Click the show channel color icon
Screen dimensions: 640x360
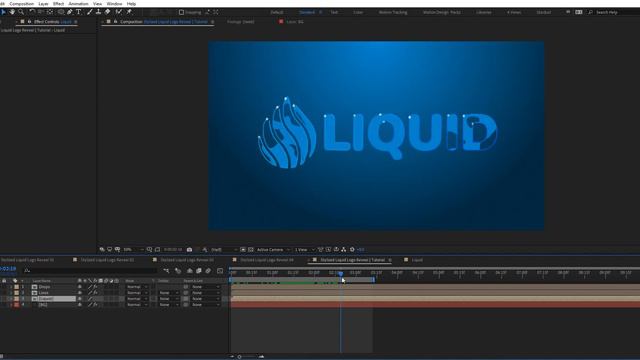pos(205,249)
